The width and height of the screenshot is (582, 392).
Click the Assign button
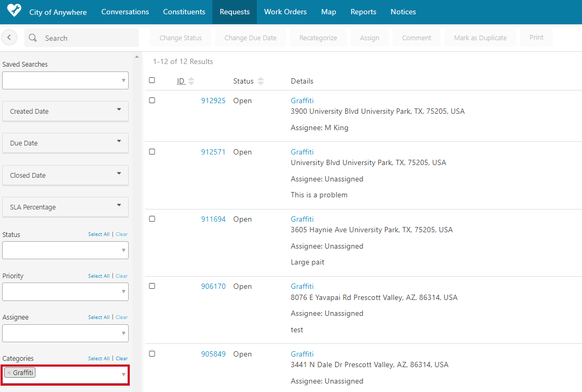click(370, 38)
